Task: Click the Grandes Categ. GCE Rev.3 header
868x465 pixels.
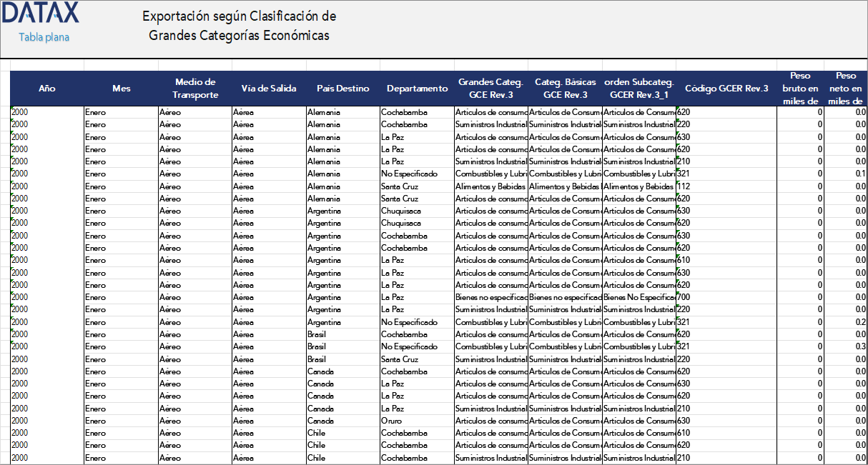Action: (x=490, y=89)
